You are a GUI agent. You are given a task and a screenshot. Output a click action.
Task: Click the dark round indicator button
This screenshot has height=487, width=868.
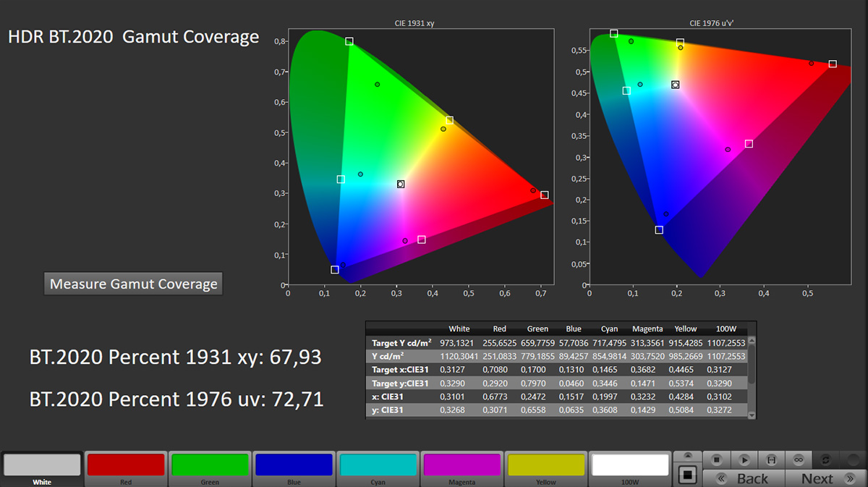coord(853,460)
